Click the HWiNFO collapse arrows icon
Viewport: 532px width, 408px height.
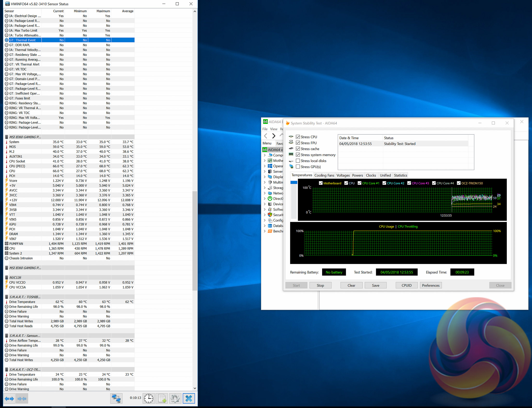(22, 398)
